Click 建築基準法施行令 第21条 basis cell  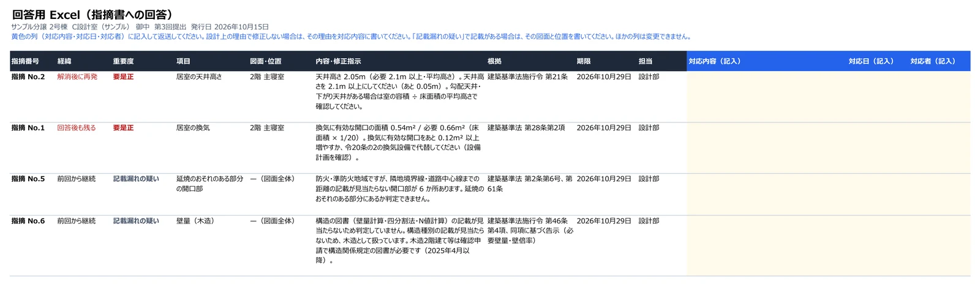[527, 77]
